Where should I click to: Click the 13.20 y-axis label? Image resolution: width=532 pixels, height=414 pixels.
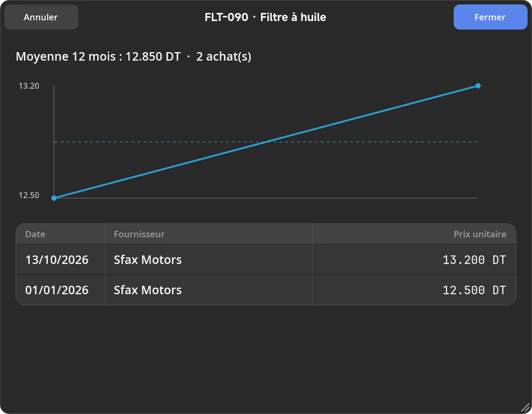click(29, 86)
